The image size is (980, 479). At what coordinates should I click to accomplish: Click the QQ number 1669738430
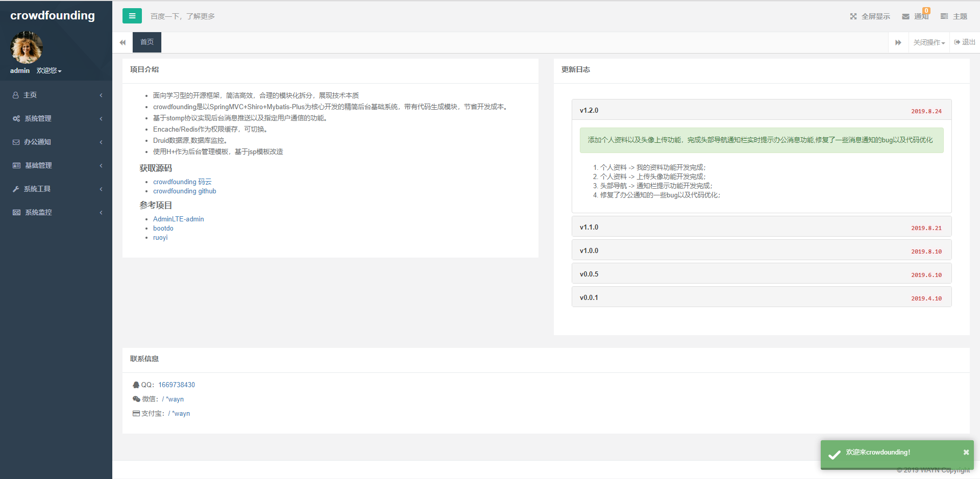(x=177, y=385)
